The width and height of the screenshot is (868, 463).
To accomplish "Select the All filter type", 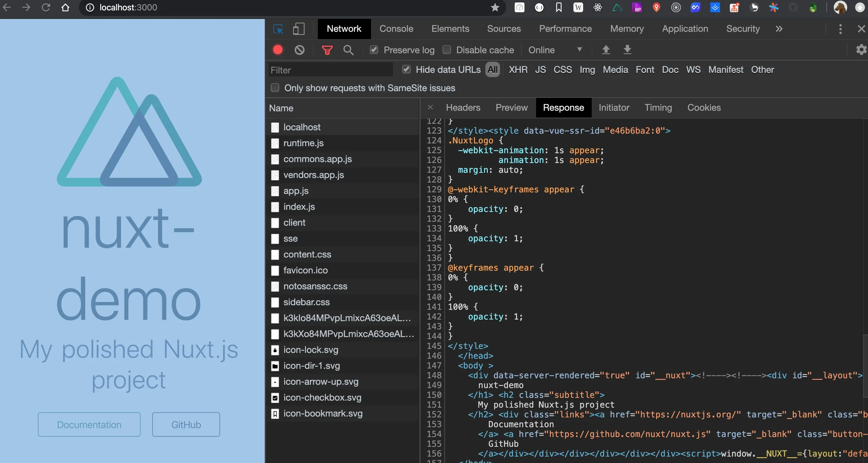I will pos(492,69).
